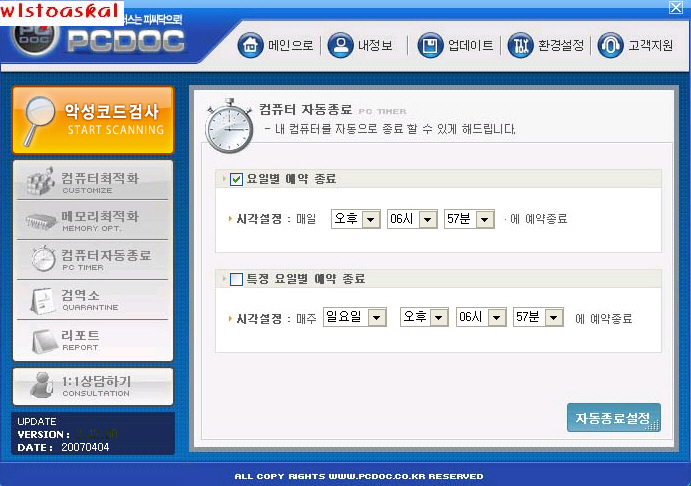Click the 컴퓨터 자동종료 heading text

click(305, 109)
